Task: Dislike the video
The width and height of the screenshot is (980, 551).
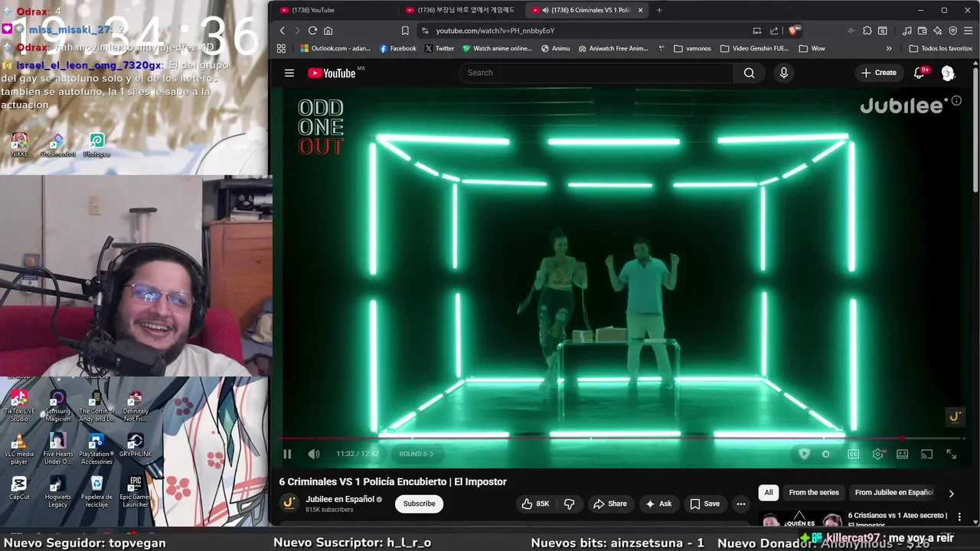Action: pyautogui.click(x=569, y=504)
